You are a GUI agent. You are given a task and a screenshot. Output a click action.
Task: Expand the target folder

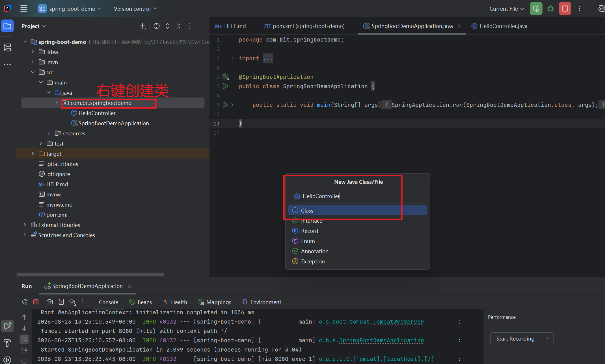33,154
